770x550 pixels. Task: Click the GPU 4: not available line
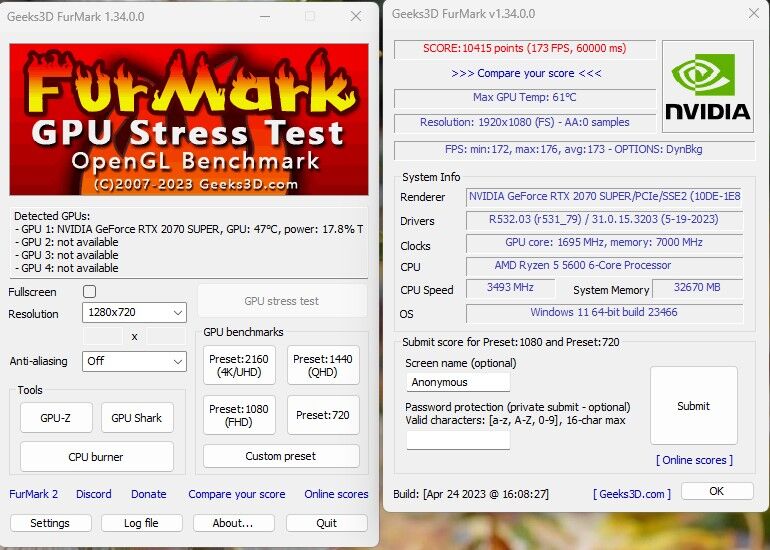(66, 268)
